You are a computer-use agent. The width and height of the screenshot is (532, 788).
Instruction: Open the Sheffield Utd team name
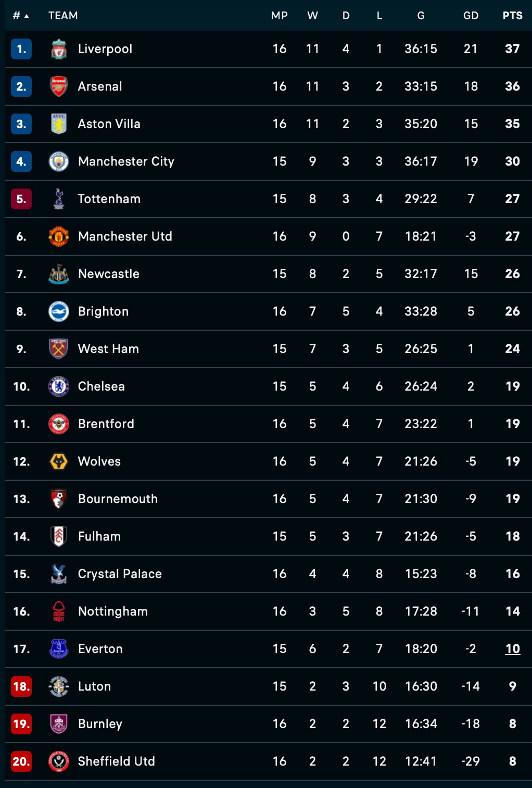[x=117, y=761]
